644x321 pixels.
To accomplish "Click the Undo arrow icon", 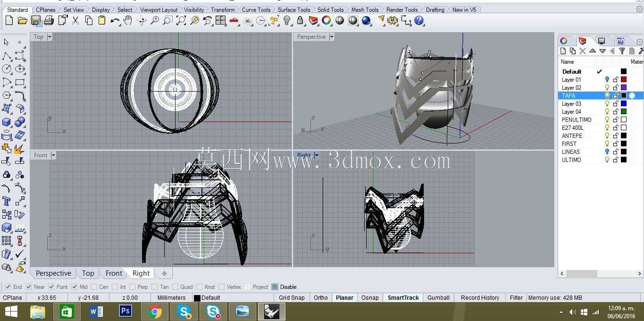I will [x=115, y=20].
